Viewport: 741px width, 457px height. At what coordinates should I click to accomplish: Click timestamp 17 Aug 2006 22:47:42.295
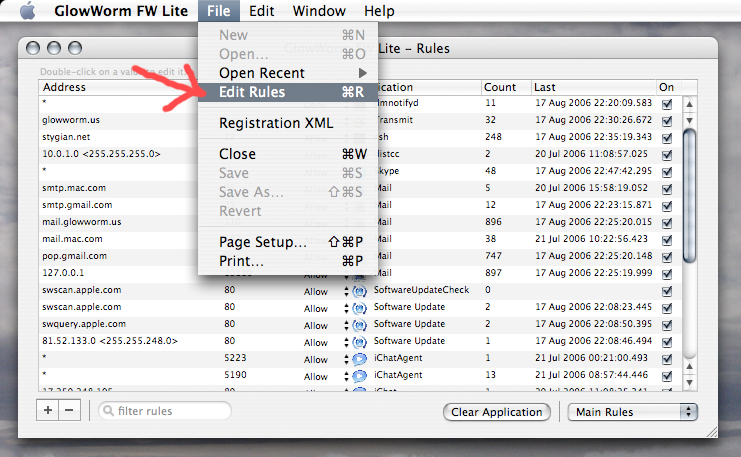pyautogui.click(x=594, y=171)
